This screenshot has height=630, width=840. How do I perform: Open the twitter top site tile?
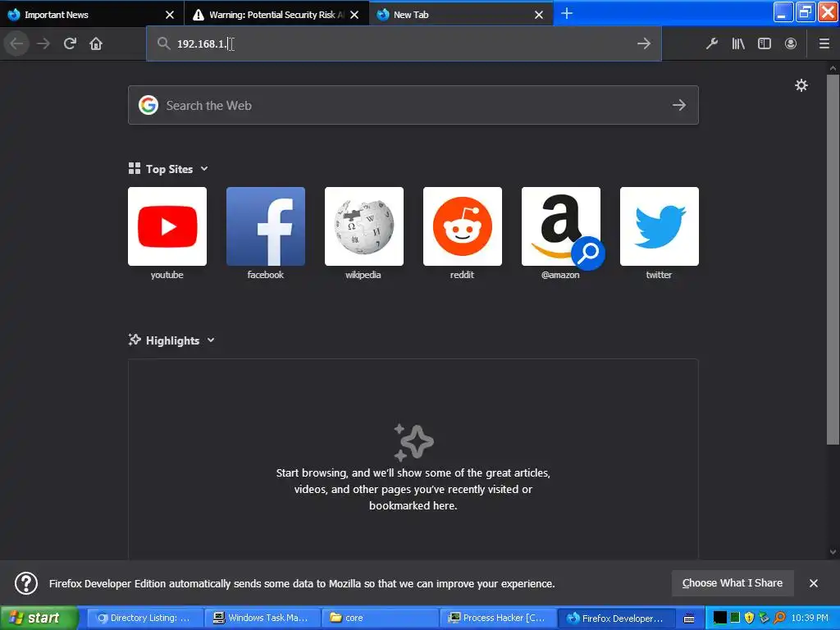click(x=660, y=226)
